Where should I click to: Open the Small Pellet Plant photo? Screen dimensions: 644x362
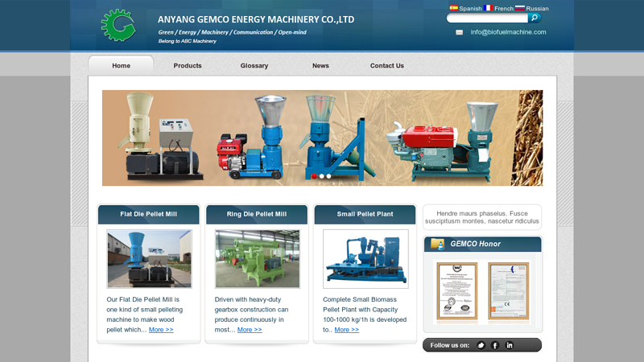point(365,258)
